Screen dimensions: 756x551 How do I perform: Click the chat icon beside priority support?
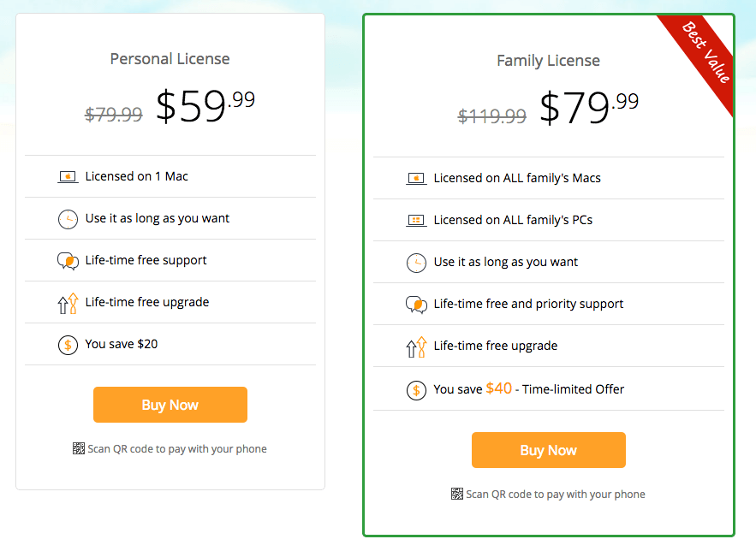coord(416,305)
